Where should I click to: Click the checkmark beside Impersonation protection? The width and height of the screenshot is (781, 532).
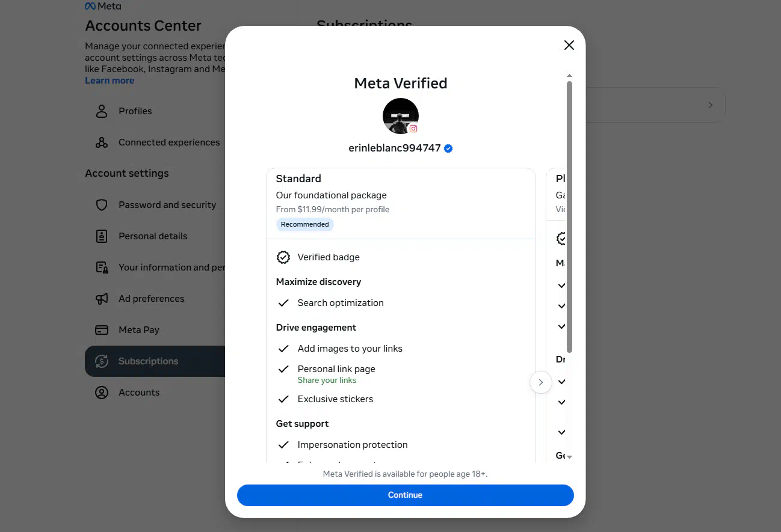coord(283,445)
